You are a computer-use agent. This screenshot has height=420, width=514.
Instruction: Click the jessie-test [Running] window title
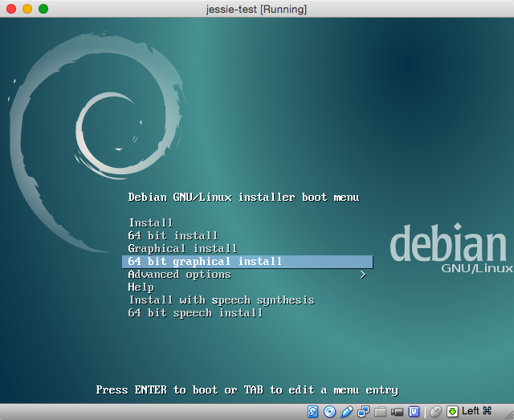pos(256,9)
